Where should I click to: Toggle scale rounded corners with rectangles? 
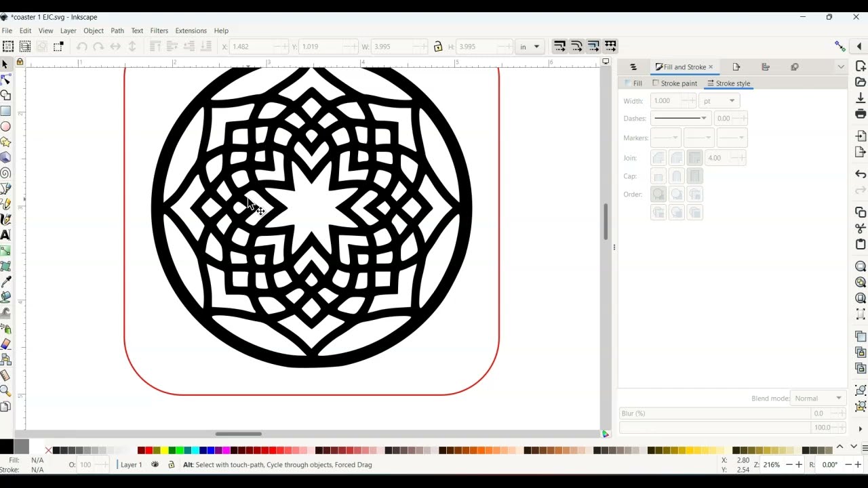click(576, 46)
